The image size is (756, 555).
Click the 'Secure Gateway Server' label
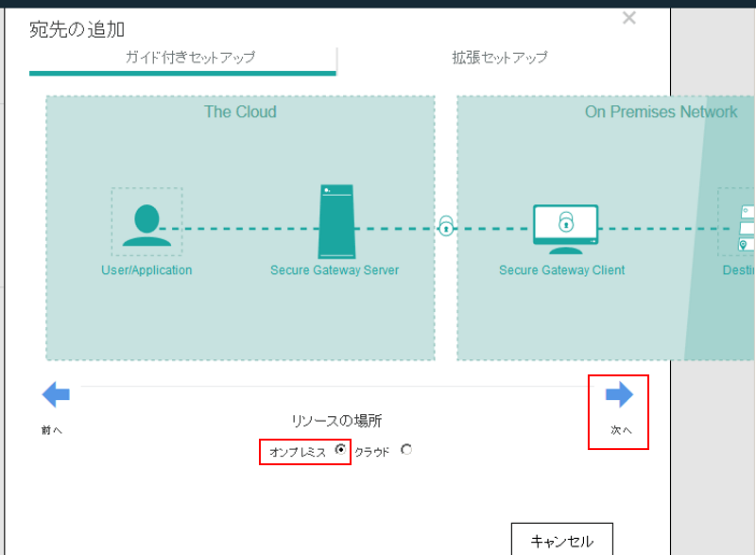(335, 270)
